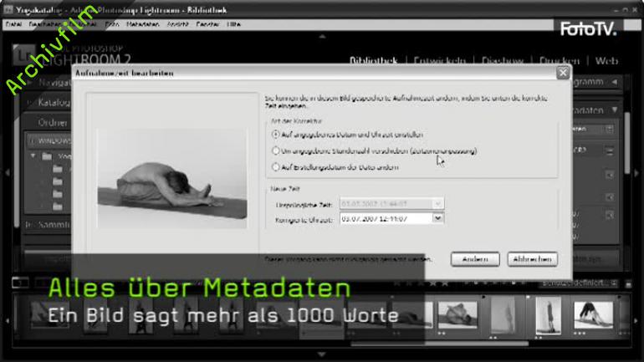This screenshot has height=362, width=644.
Task: Select 'Auf angegebenes Datum und Uhrzeit einstellen' option
Action: pyautogui.click(x=276, y=135)
